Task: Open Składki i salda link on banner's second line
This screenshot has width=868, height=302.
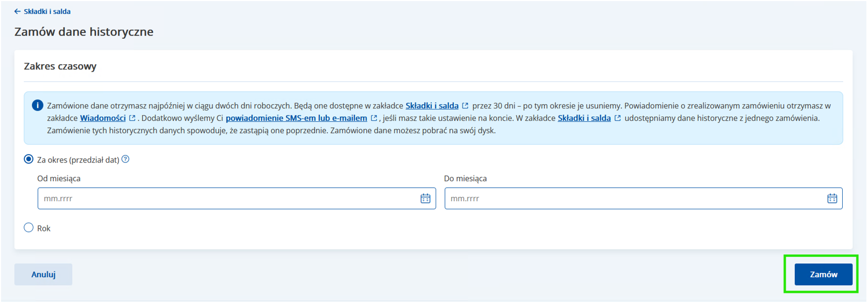Action: pos(584,118)
